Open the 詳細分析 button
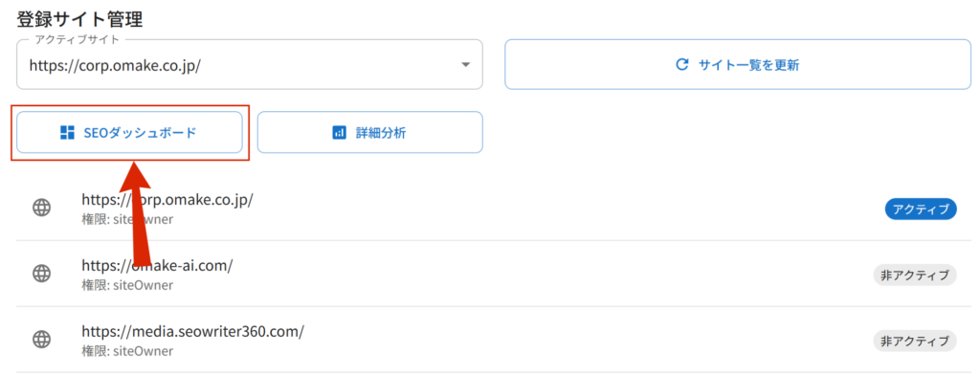Image resolution: width=980 pixels, height=375 pixels. click(x=370, y=133)
